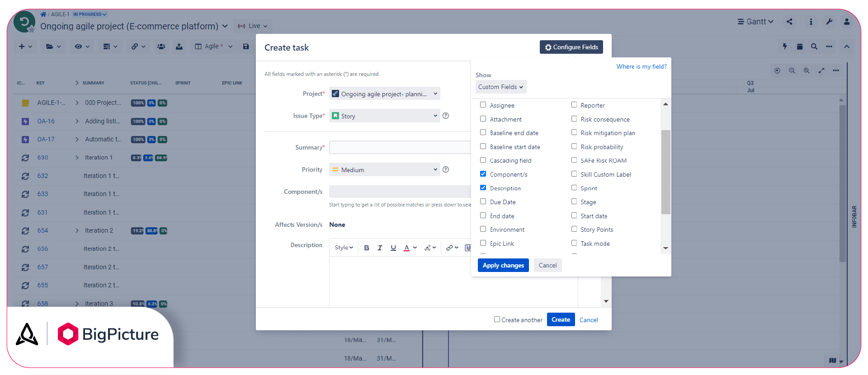Image resolution: width=868 pixels, height=375 pixels.
Task: Click the Component/s input field
Action: (x=401, y=192)
